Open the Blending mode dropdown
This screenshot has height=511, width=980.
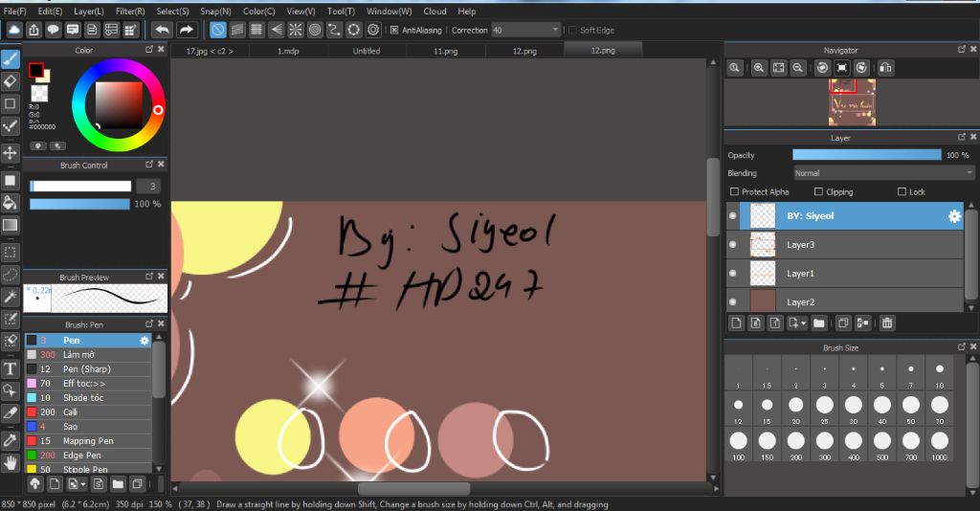(x=883, y=173)
